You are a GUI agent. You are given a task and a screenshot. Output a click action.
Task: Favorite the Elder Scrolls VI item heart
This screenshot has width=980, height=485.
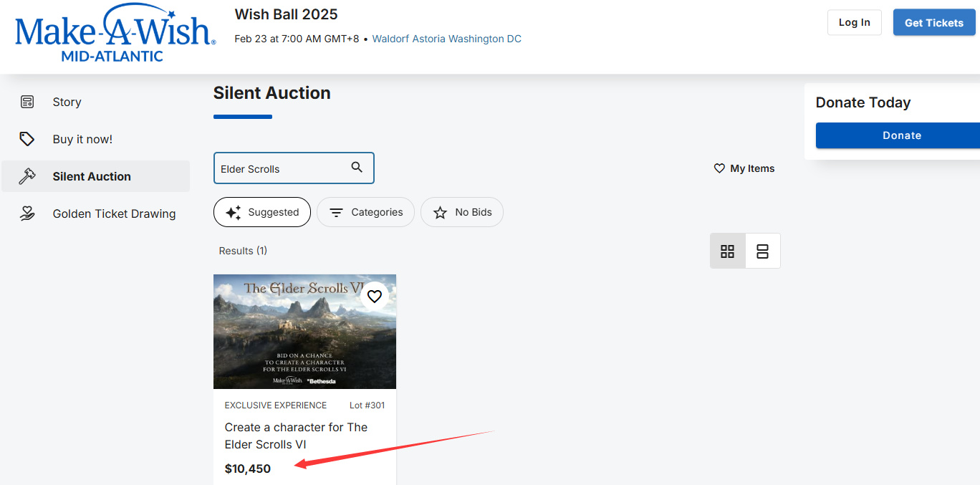click(374, 296)
